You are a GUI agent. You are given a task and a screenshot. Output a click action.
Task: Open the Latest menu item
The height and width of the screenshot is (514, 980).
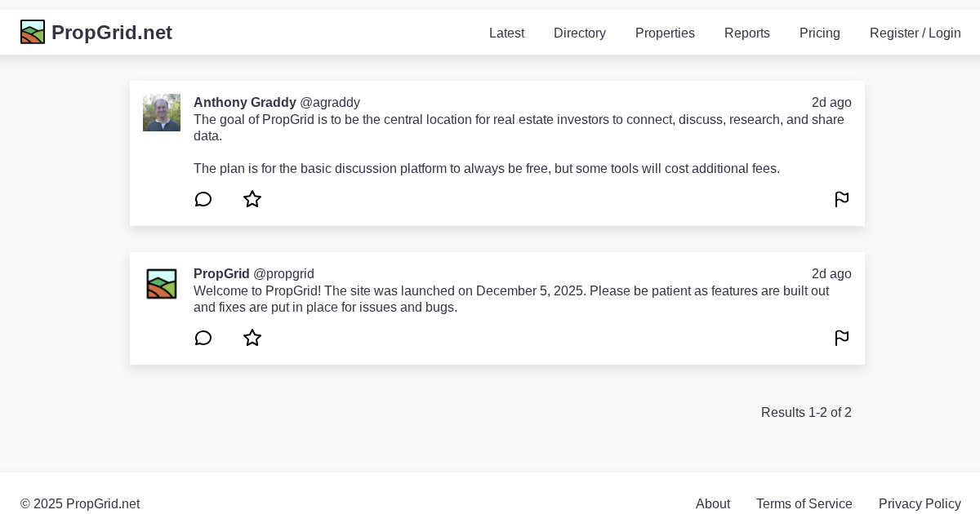click(506, 33)
